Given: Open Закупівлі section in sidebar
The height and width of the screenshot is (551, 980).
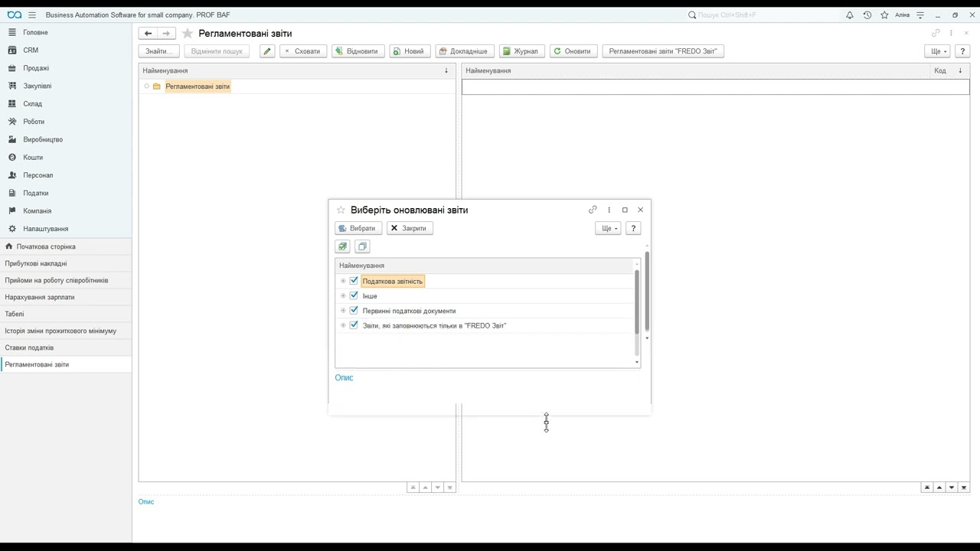Looking at the screenshot, I should (x=38, y=86).
